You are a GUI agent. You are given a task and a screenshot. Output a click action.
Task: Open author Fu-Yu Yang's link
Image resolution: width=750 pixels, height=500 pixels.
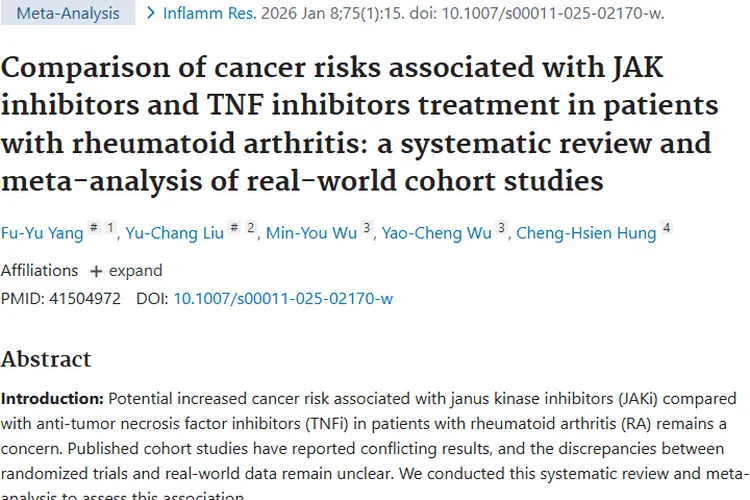(x=40, y=233)
